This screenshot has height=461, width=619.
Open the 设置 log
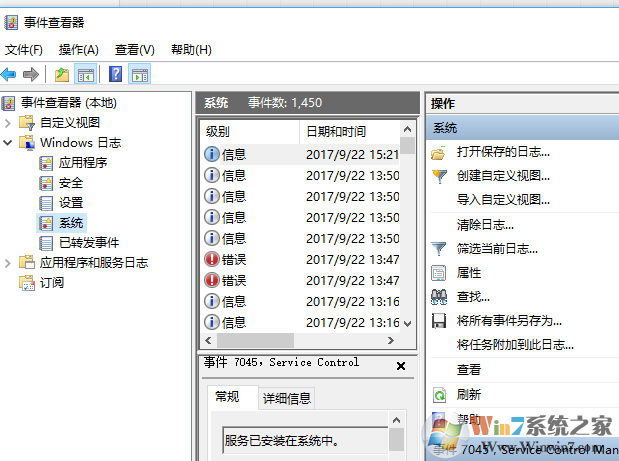(71, 203)
